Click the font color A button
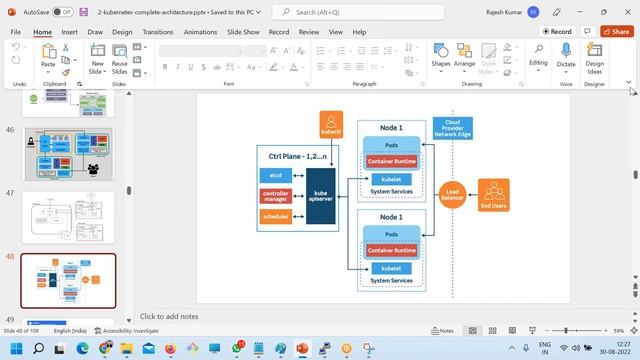The image size is (640, 360). click(293, 67)
